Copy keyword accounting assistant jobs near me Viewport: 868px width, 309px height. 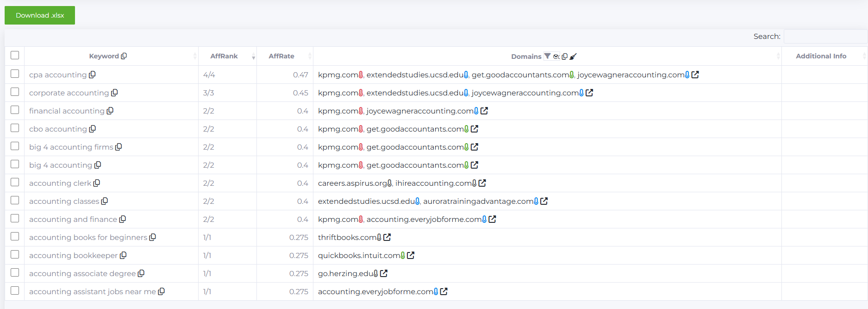[162, 291]
